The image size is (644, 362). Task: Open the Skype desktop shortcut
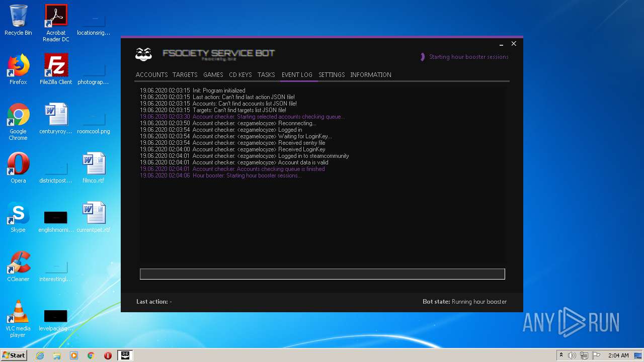click(18, 217)
